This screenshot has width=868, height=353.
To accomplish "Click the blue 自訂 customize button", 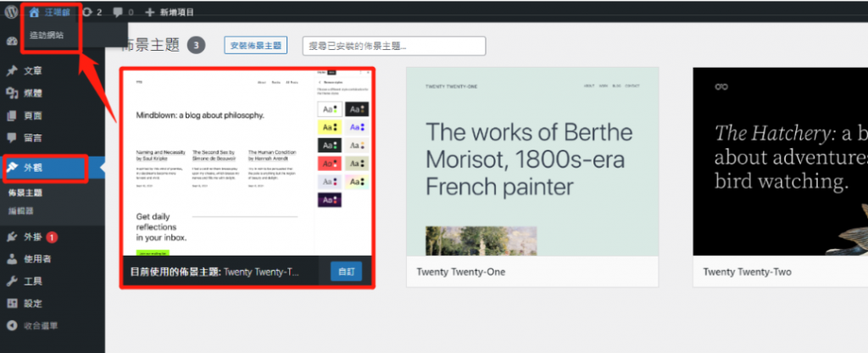I will point(347,272).
